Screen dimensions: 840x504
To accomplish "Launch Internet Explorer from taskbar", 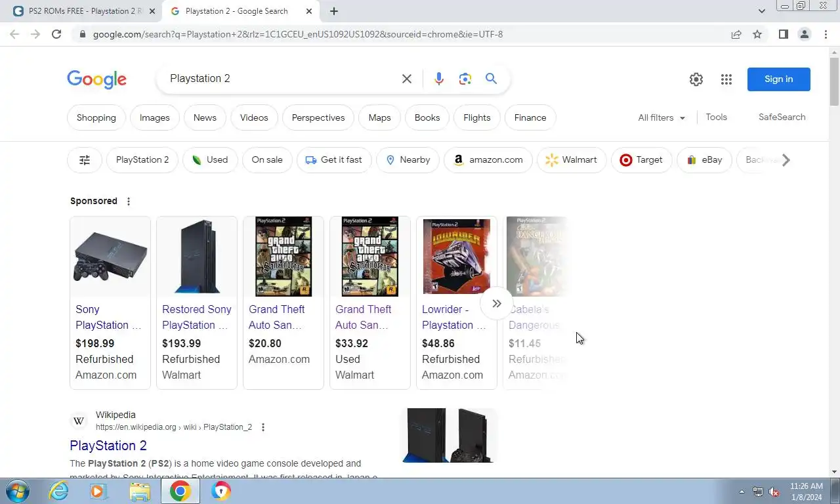I will (58, 491).
